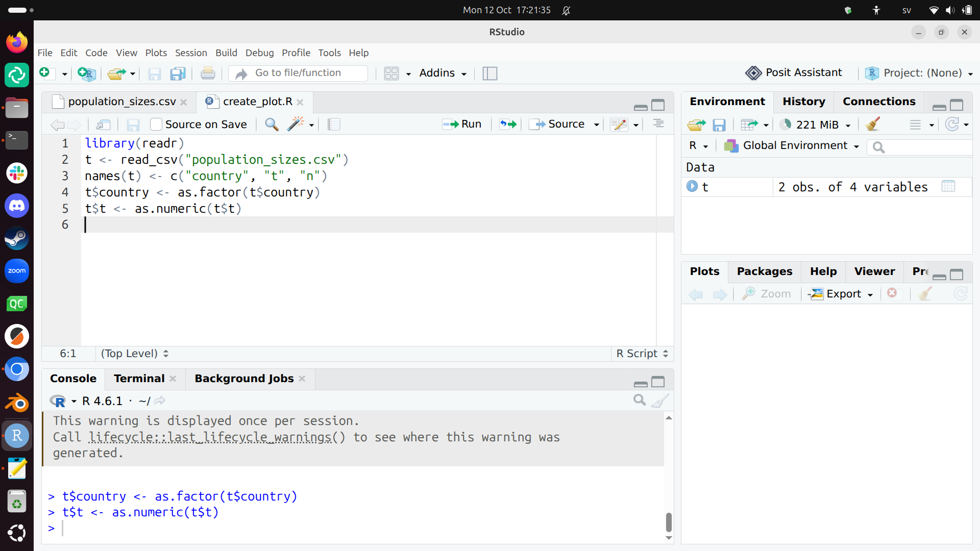View data frame t as table
Screen dimensions: 980x551
[x=948, y=187]
